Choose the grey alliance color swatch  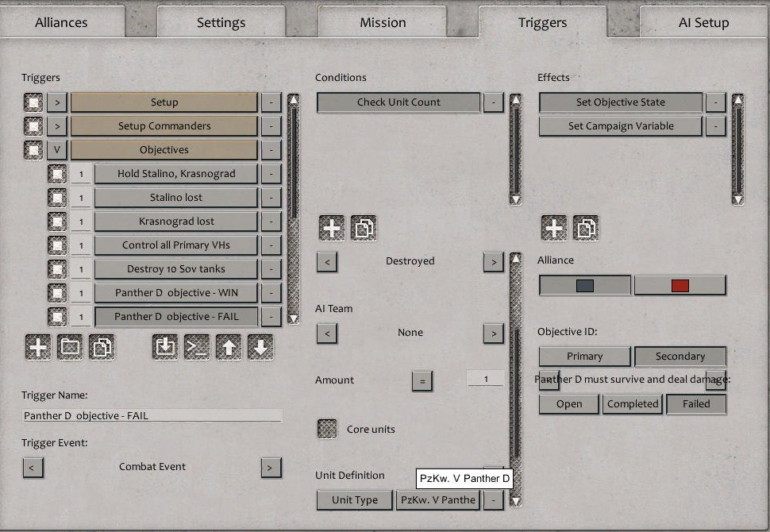tap(584, 285)
